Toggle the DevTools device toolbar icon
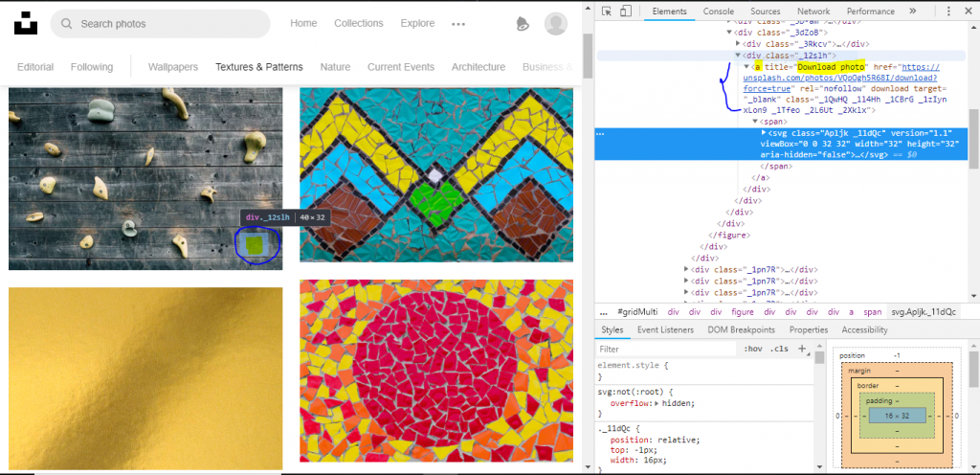Screen dimensions: 980x475 coord(626,11)
